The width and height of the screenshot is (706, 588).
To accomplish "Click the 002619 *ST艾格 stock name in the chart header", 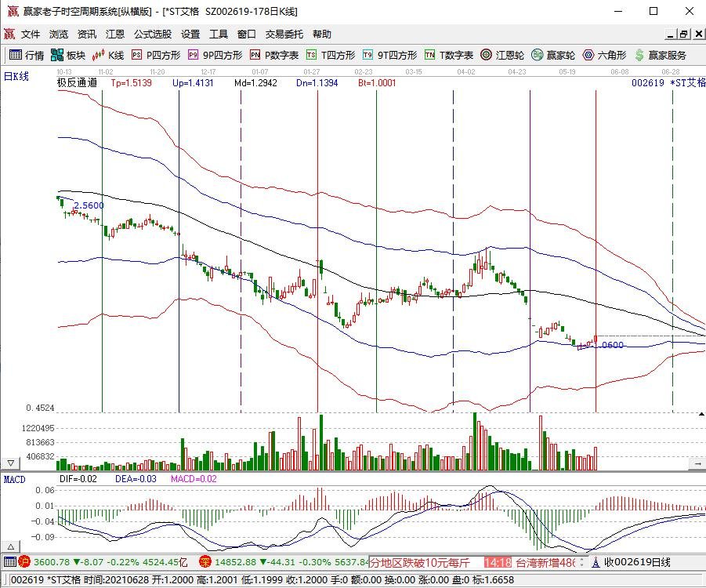I will pos(668,82).
